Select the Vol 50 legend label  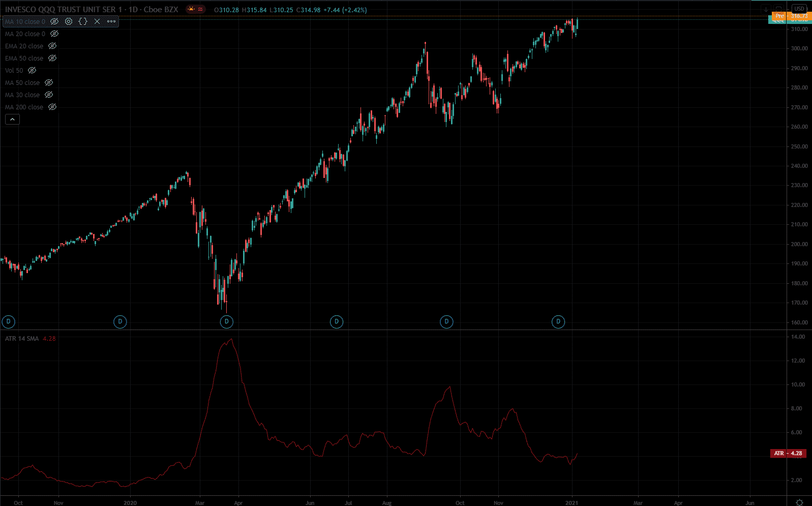[x=14, y=70]
